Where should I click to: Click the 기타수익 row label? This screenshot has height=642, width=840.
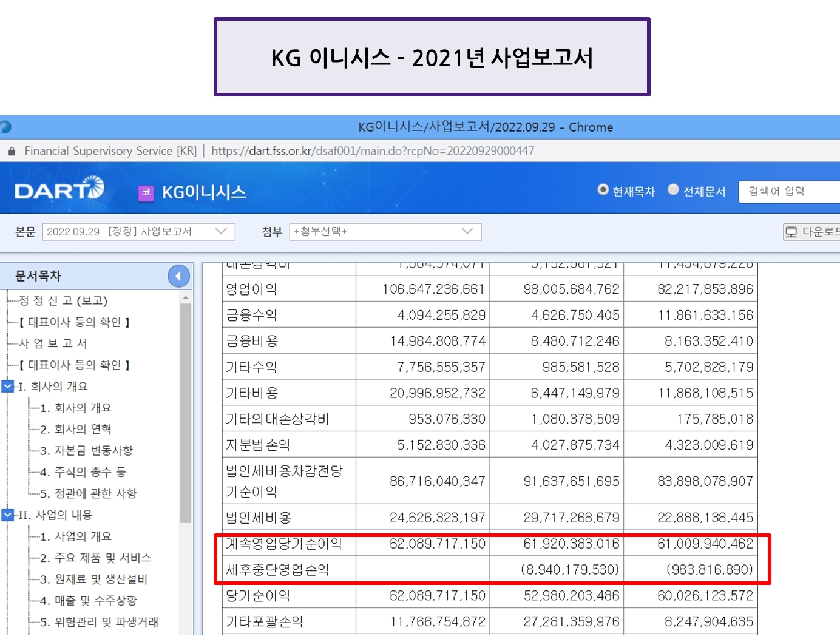(x=251, y=368)
